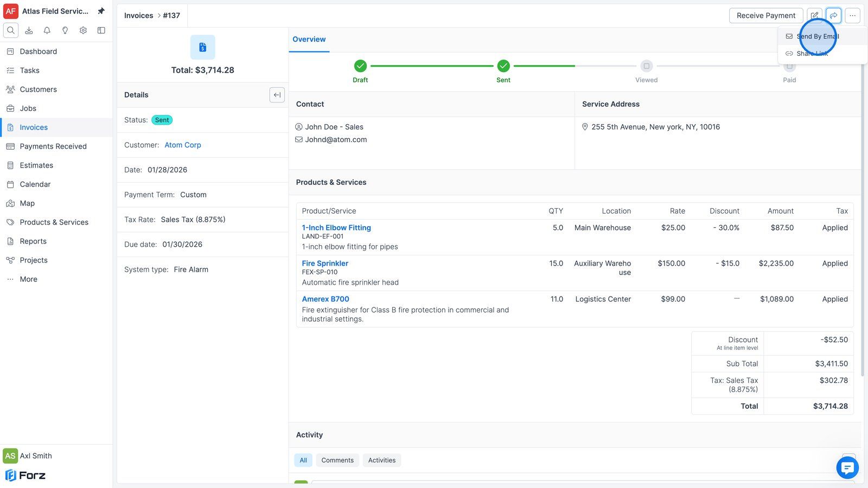Select Share Link menu option
The width and height of the screenshot is (868, 488).
point(822,53)
